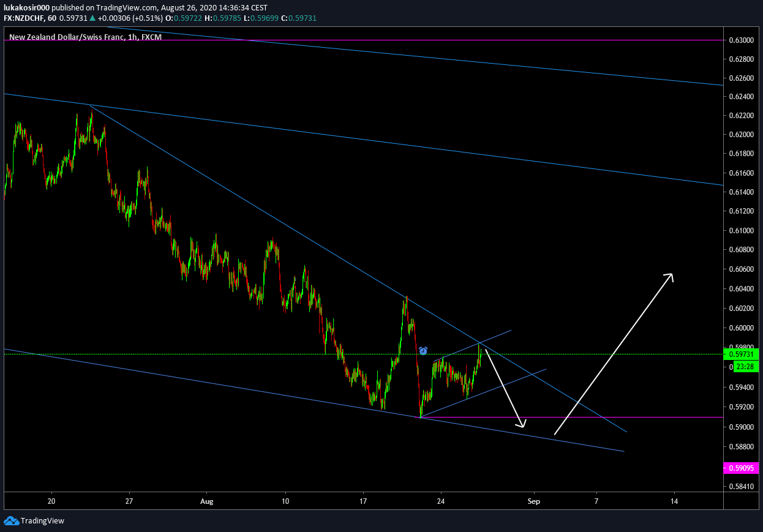Viewport: 763px width, 532px height.
Task: Click the 0.59800 price axis label
Action: 741,348
